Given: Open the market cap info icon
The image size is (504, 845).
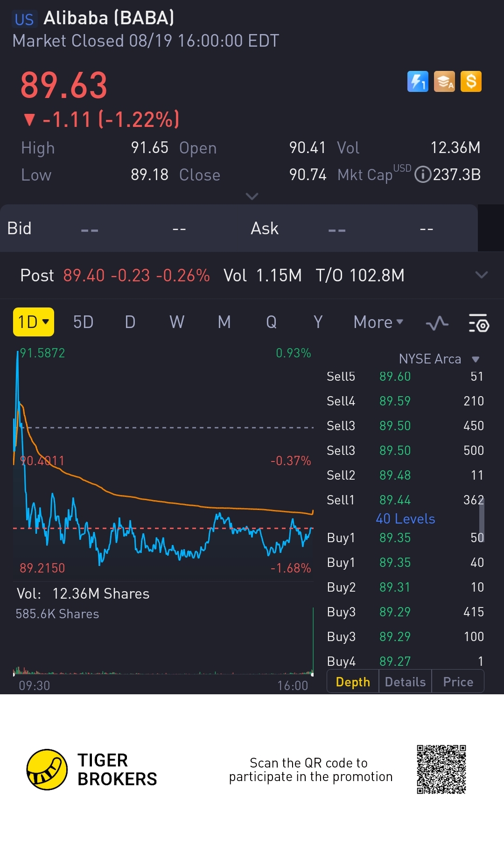Looking at the screenshot, I should pyautogui.click(x=422, y=175).
